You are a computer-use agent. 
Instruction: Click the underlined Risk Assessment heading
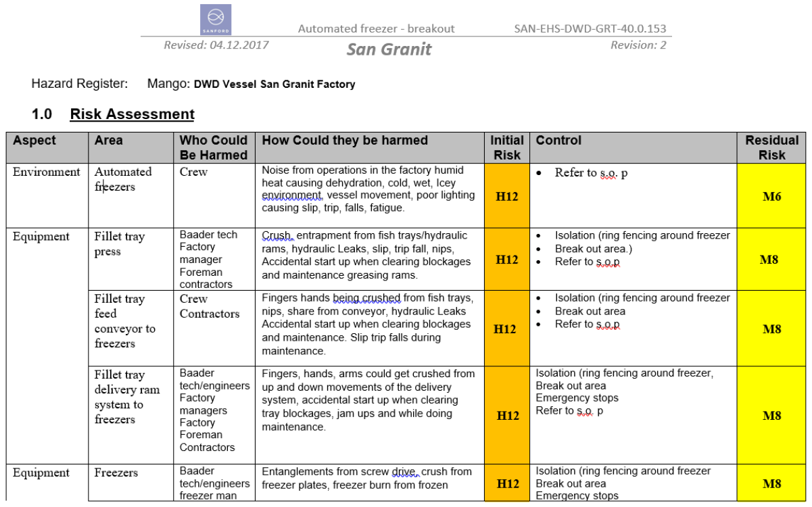(x=132, y=114)
